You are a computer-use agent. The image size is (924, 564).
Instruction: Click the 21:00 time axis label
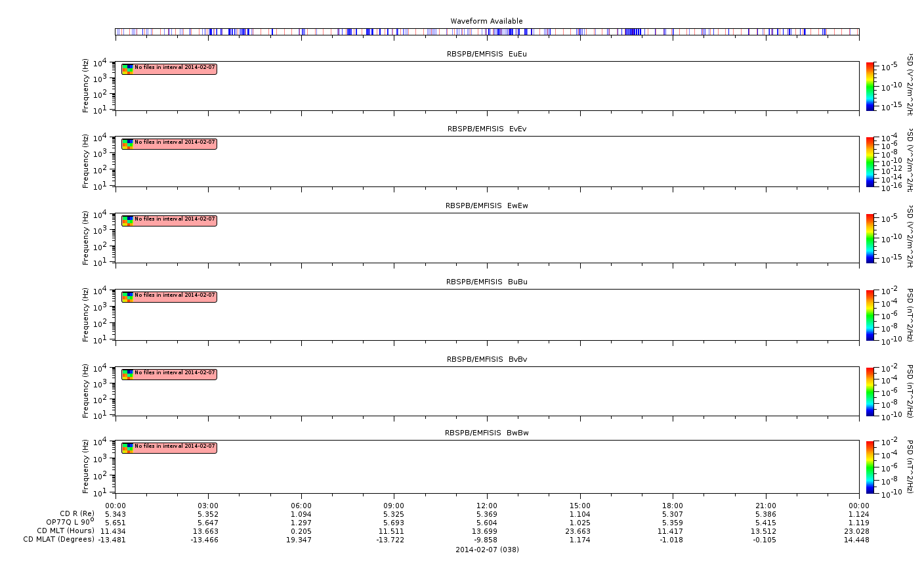click(x=766, y=506)
